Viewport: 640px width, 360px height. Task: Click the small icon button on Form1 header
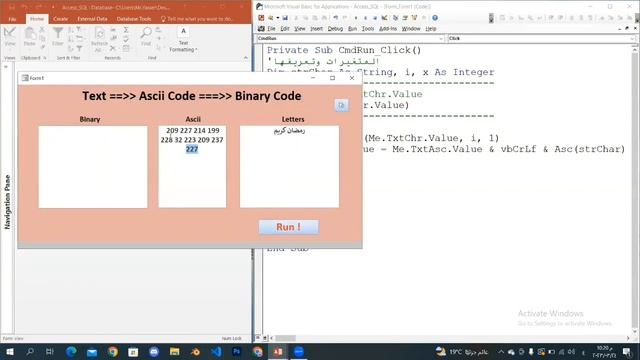342,105
